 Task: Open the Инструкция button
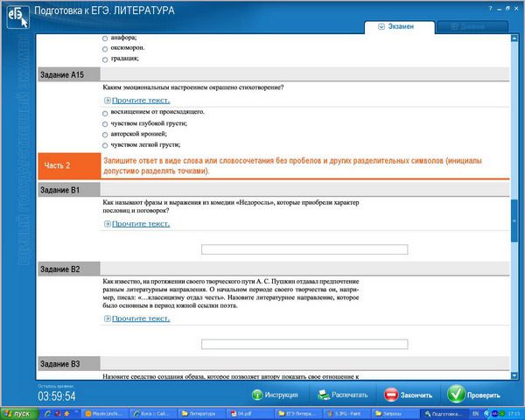click(275, 395)
